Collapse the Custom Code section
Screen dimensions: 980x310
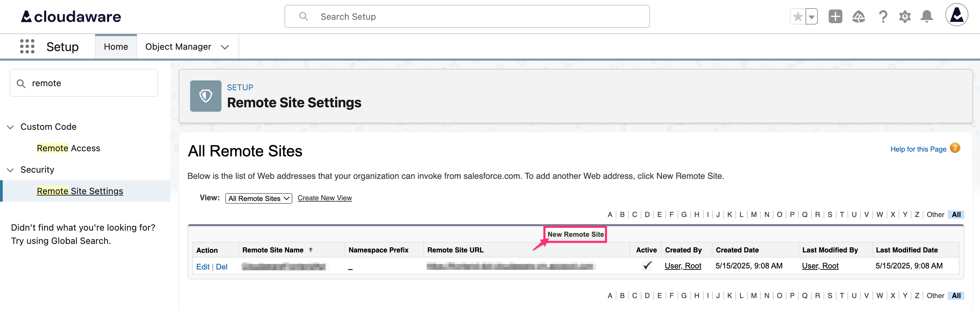pyautogui.click(x=10, y=127)
